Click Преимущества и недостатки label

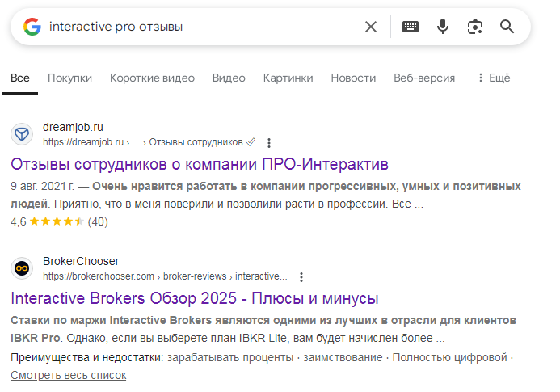86,358
